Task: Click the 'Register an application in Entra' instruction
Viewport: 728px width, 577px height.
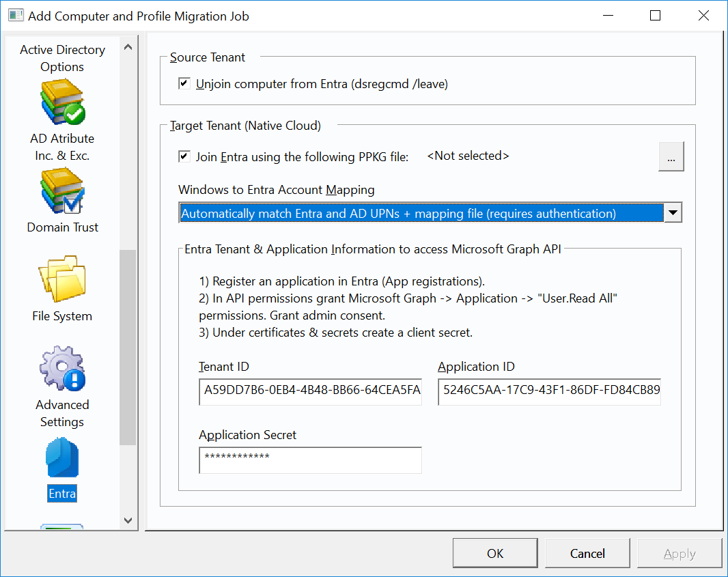Action: (341, 281)
